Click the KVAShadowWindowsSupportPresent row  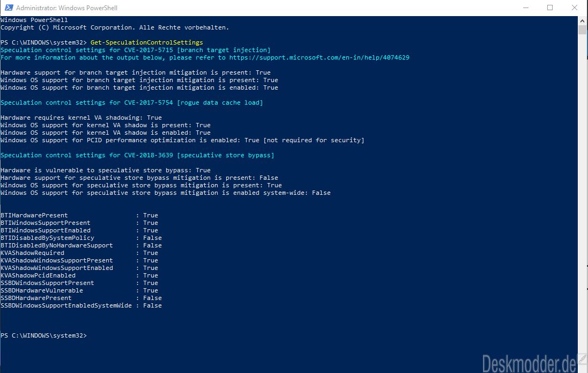coord(79,260)
